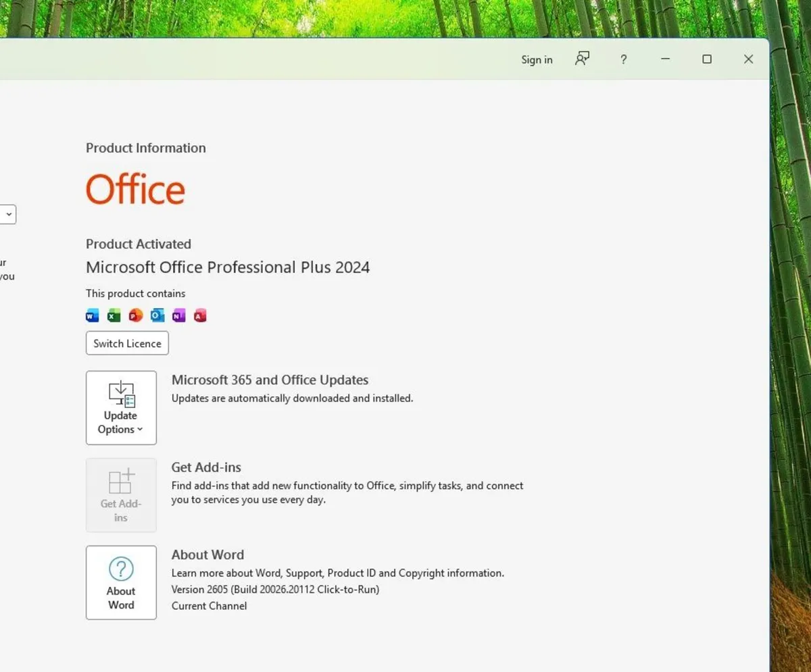Screen dimensions: 811x672
Task: Open the About Word dialog
Action: [121, 583]
